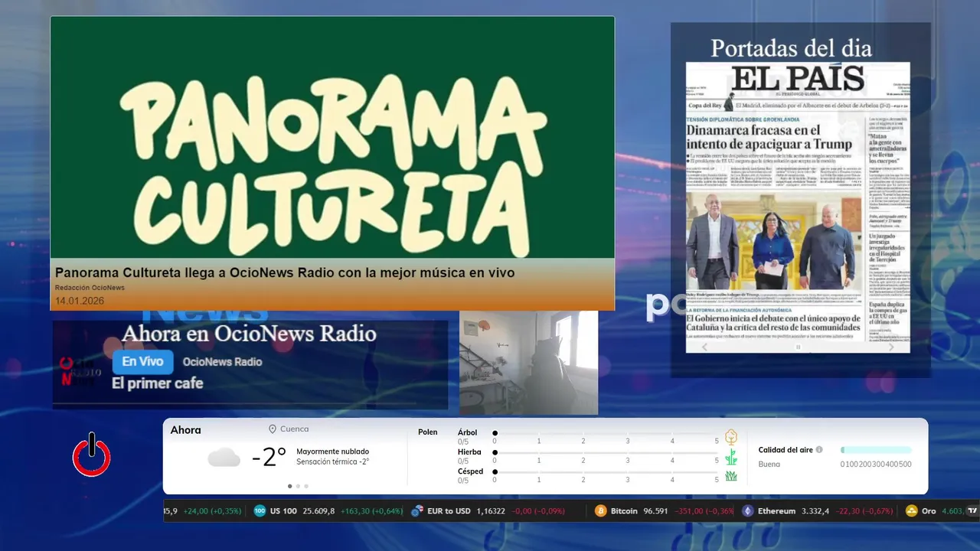
Task: Select the third weather pagination dot
Action: 306,486
